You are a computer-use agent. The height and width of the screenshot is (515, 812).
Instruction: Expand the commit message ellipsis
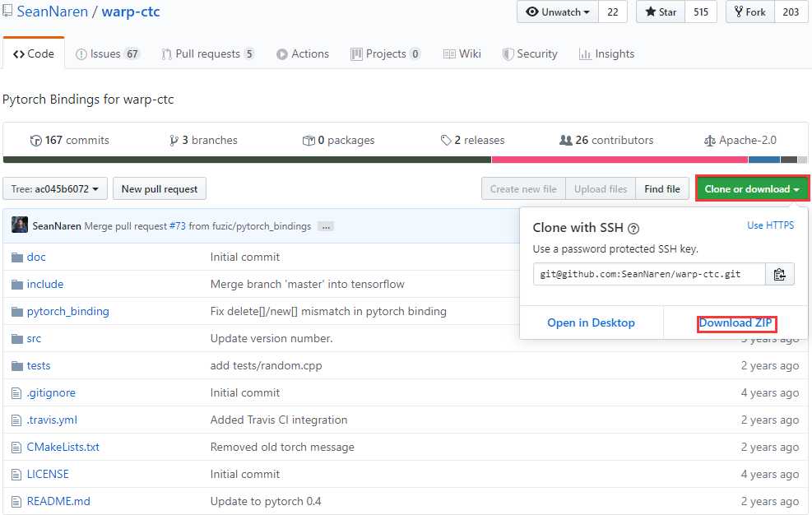tap(326, 226)
